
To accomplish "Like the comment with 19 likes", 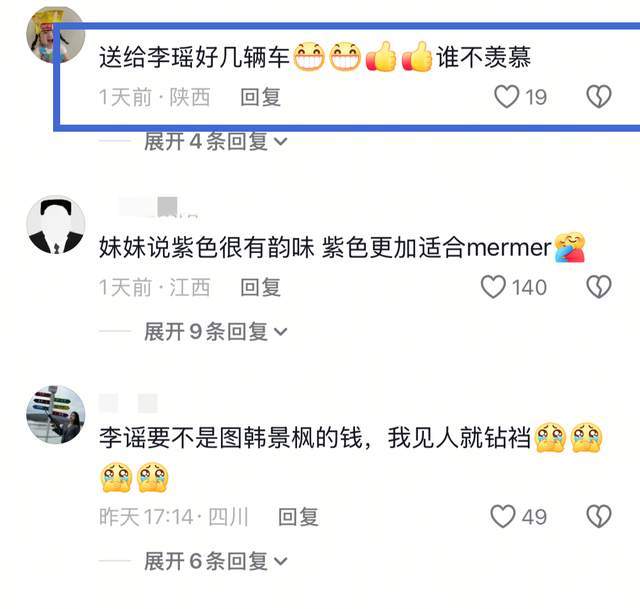I will coord(507,97).
